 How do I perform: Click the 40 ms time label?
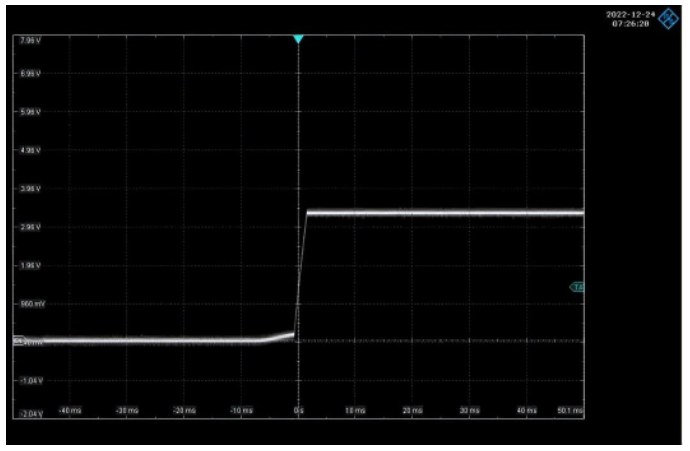[527, 410]
